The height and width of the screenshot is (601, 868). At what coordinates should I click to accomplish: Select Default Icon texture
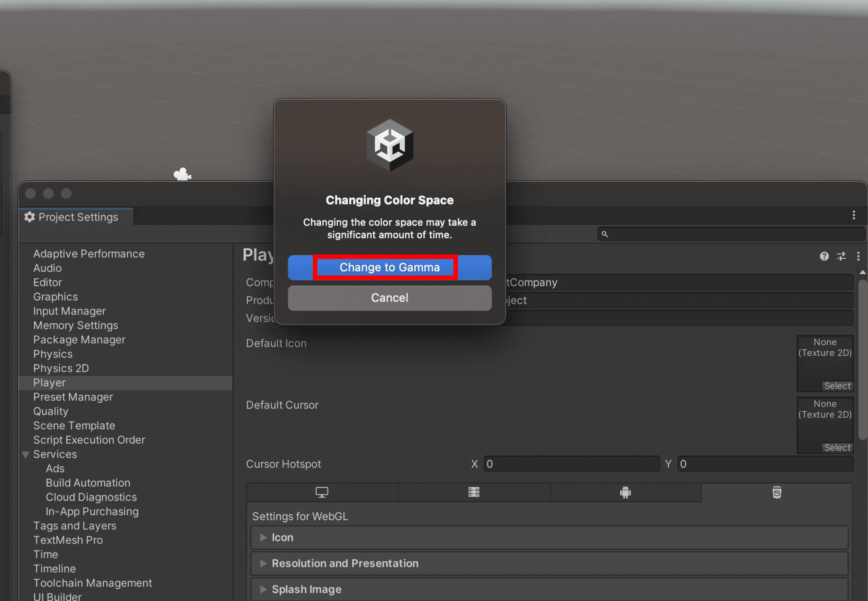[x=837, y=386]
